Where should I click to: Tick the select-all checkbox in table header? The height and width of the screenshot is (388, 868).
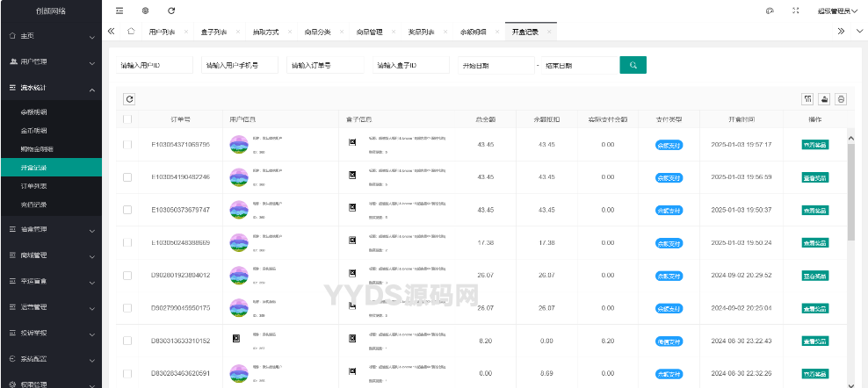coord(127,119)
